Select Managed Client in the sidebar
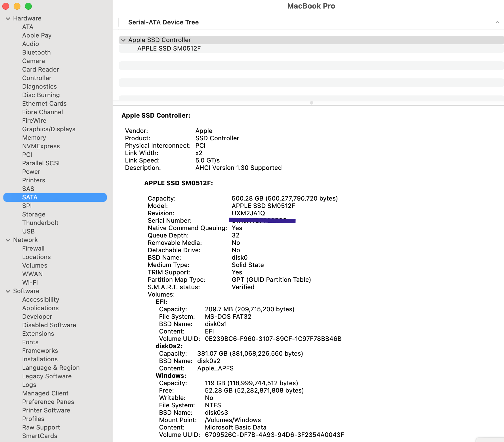Viewport: 504px width, 442px height. 45,393
